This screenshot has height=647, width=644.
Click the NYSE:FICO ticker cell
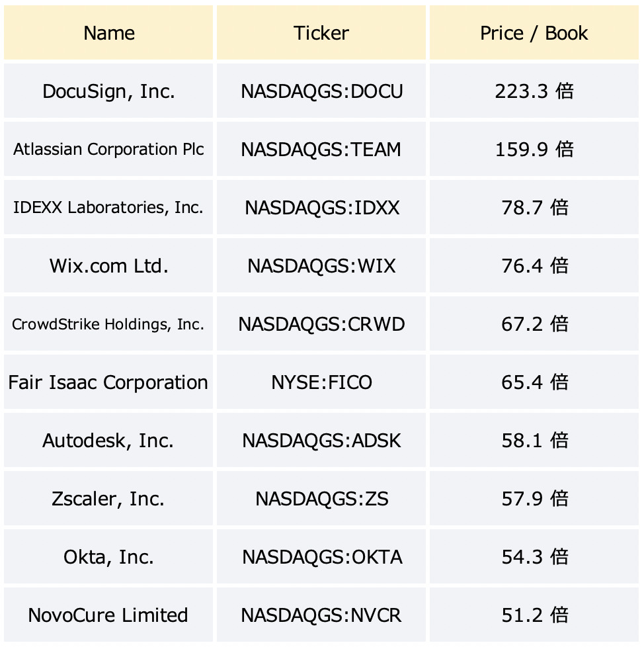pos(321,382)
